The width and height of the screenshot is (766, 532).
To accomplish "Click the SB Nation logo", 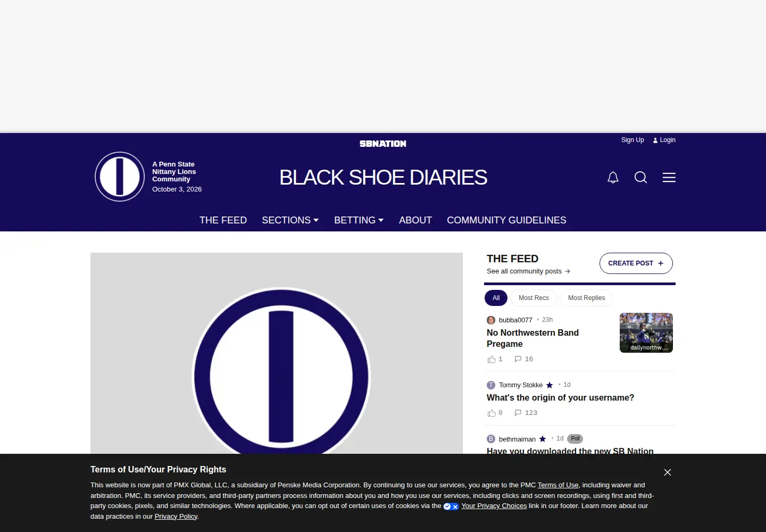I will pyautogui.click(x=383, y=144).
